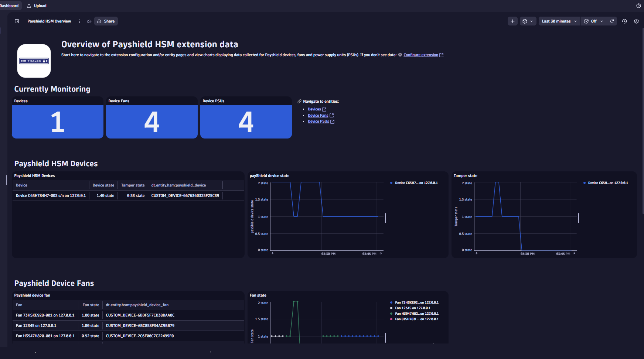Click CUSTOM_DEVICE-2C6E00C7C22499E0 cell
Image resolution: width=644 pixels, height=359 pixels.
(x=140, y=336)
